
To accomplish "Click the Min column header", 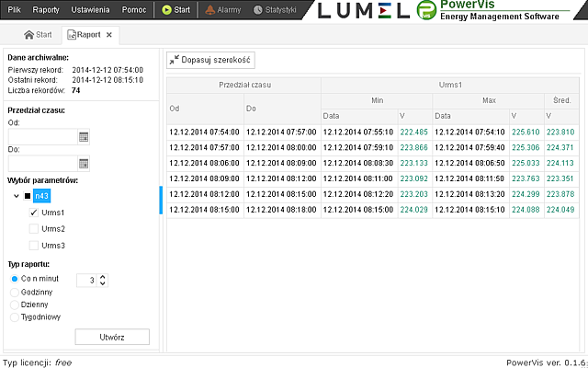I will 377,100.
